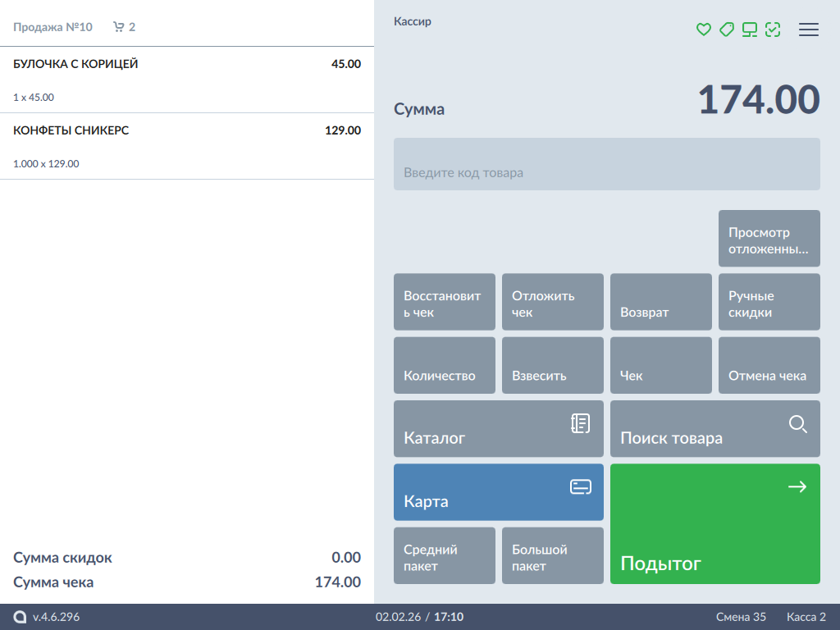
Task: Open Ручные скидки
Action: (769, 302)
